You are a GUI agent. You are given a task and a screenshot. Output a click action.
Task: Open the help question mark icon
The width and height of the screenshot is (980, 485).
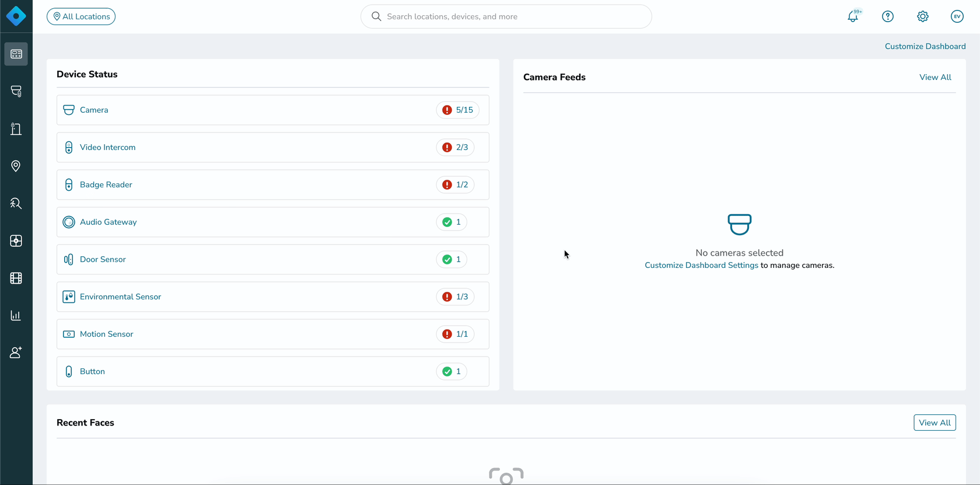point(888,16)
